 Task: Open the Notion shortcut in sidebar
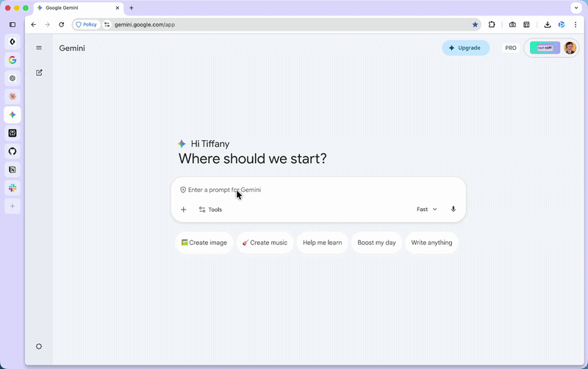tap(12, 170)
